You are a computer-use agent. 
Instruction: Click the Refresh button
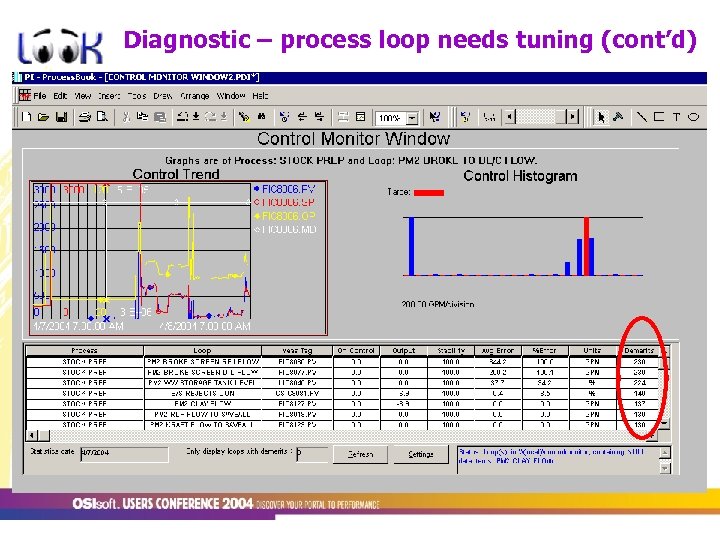[360, 454]
